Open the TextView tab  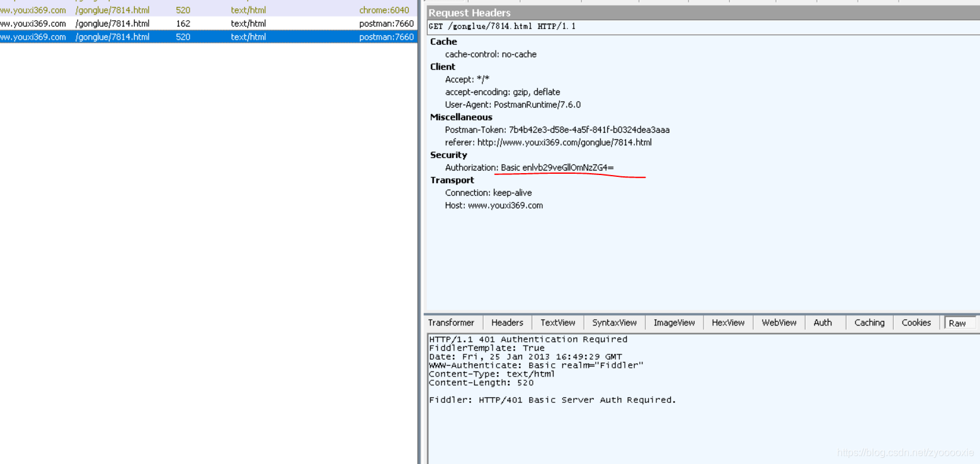pyautogui.click(x=558, y=322)
